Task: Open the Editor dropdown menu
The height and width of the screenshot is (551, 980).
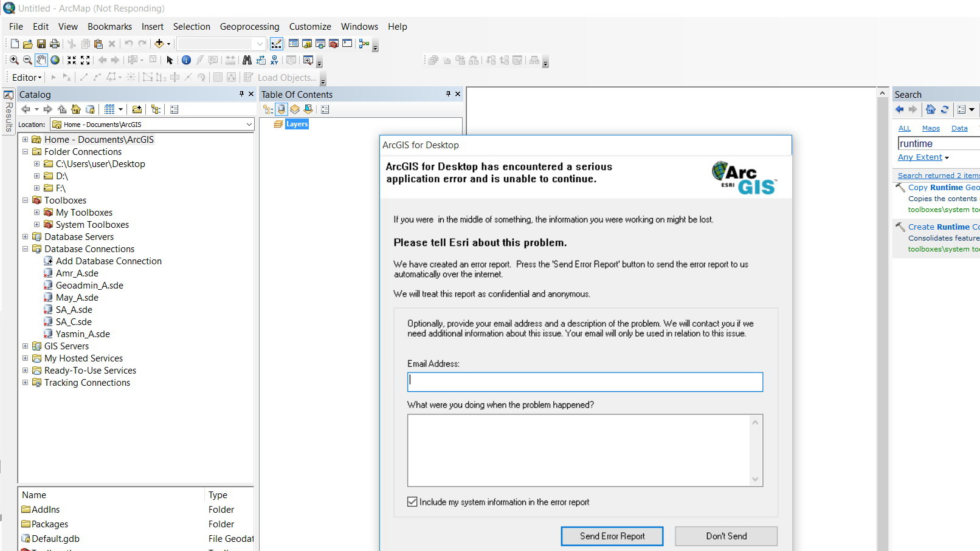Action: click(x=27, y=77)
